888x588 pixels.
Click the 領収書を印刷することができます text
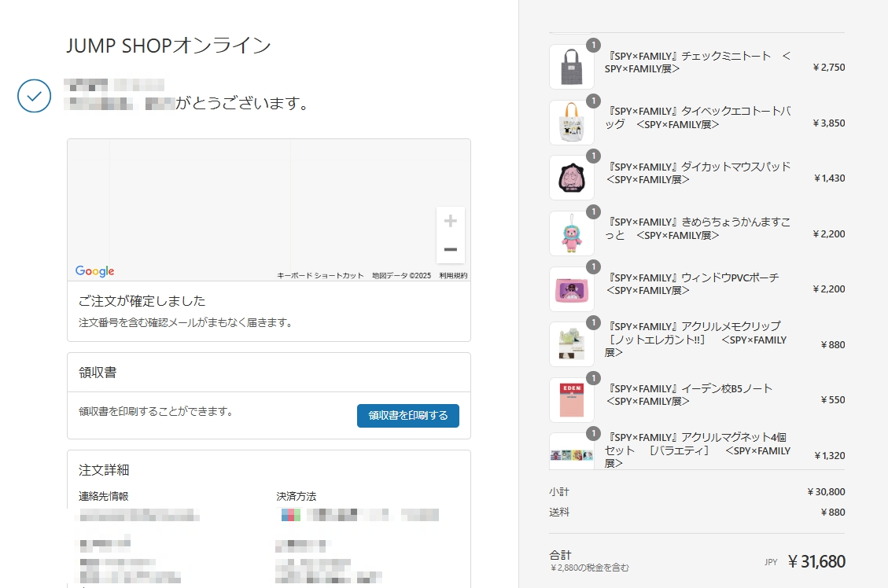(156, 411)
